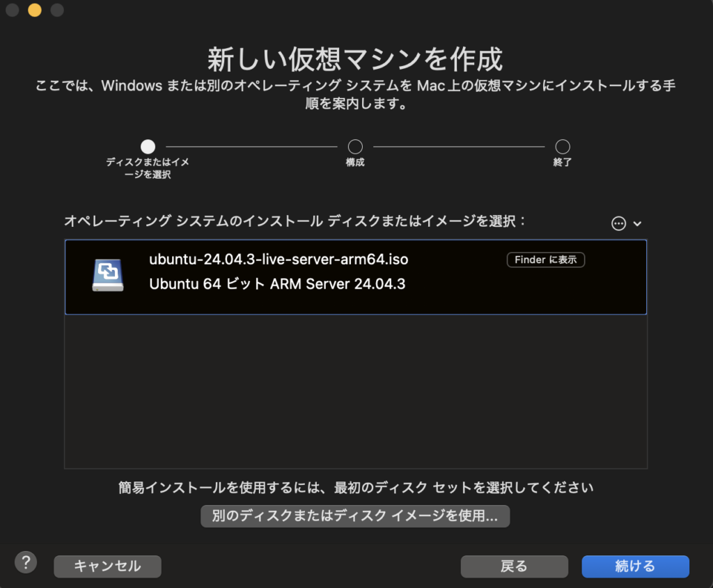Click the 終了 step label

tap(562, 163)
